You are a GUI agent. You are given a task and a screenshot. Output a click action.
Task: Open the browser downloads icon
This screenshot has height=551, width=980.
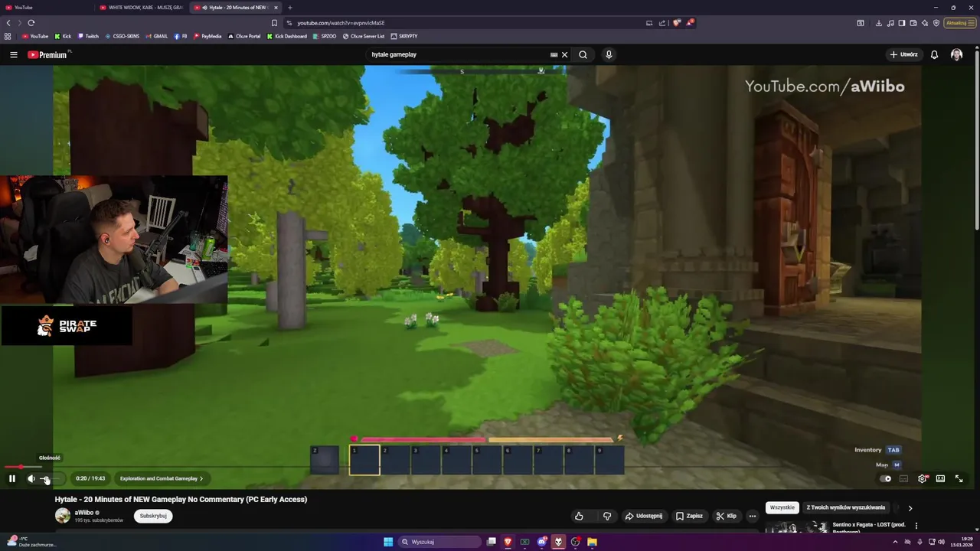[x=878, y=23]
